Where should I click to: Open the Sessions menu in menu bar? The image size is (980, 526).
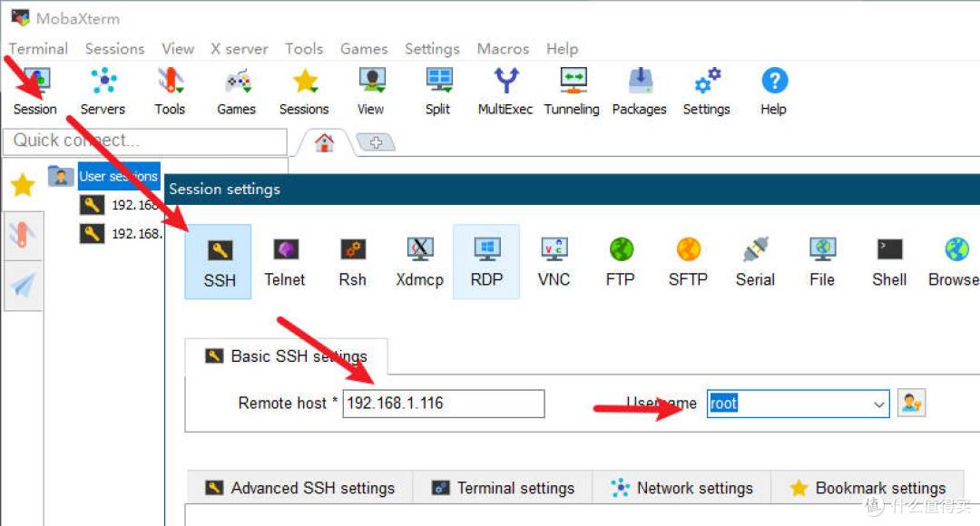click(x=115, y=49)
